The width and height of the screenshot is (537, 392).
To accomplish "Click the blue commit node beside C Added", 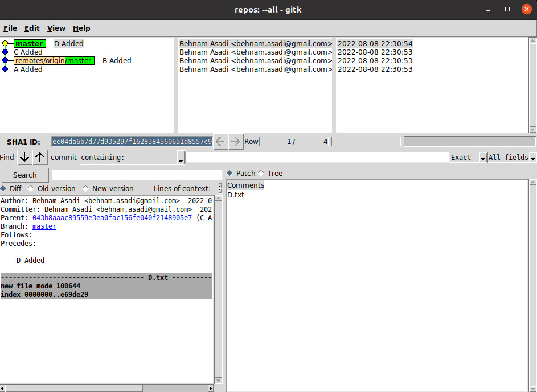I will (x=5, y=52).
